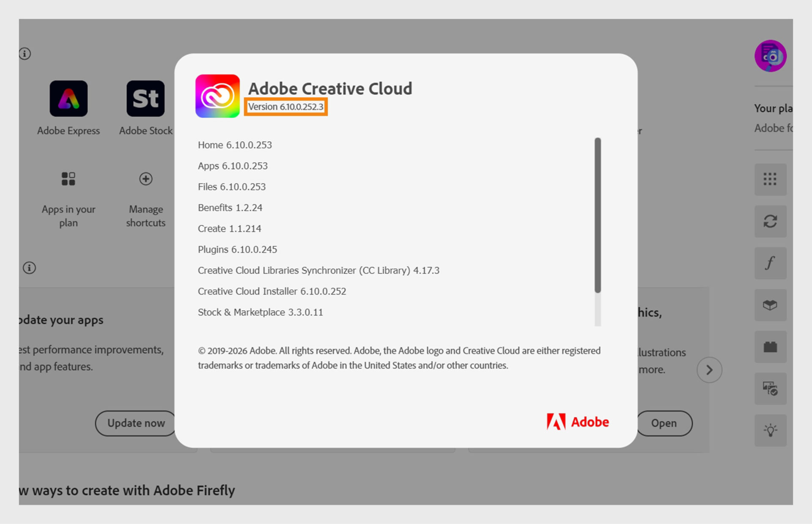Open the Adobe Stock app icon
812x524 pixels.
pyautogui.click(x=145, y=98)
